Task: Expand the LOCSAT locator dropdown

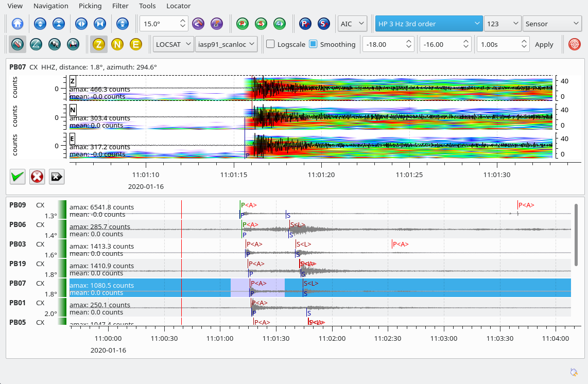Action: 174,44
